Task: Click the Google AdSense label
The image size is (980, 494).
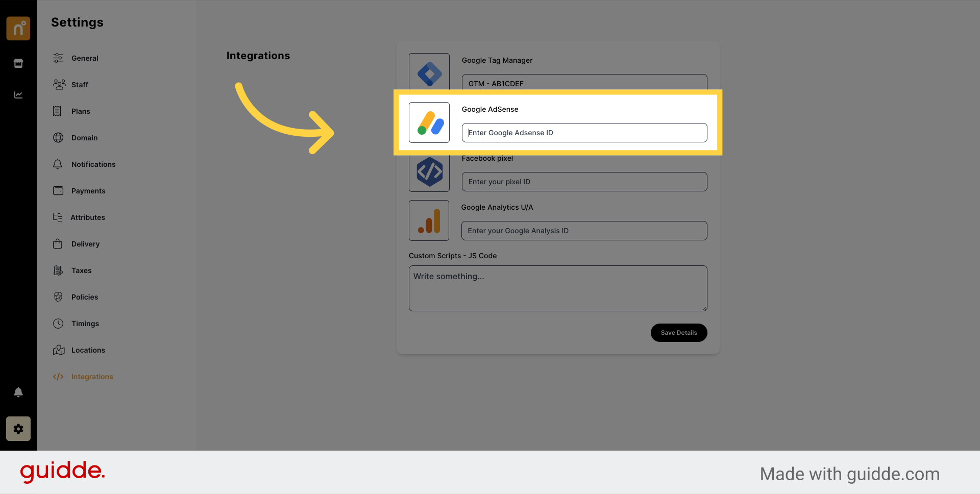Action: (490, 109)
